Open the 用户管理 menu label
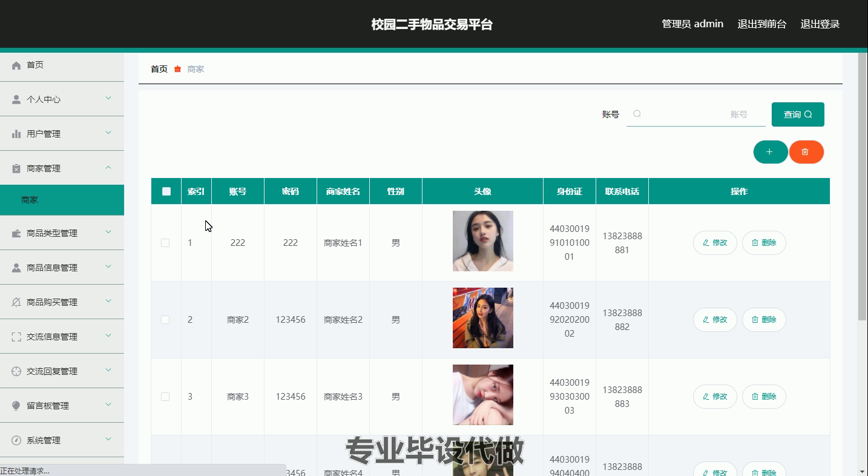868x476 pixels. coord(44,134)
